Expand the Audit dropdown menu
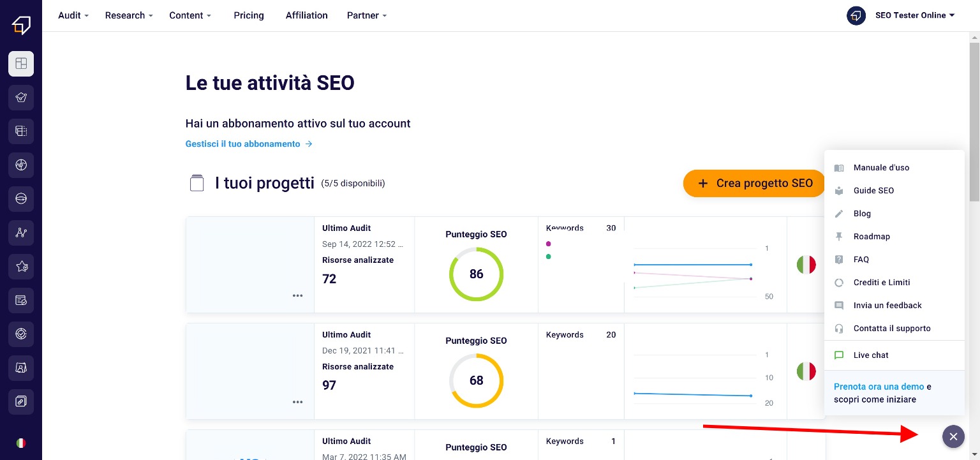980x460 pixels. (73, 15)
